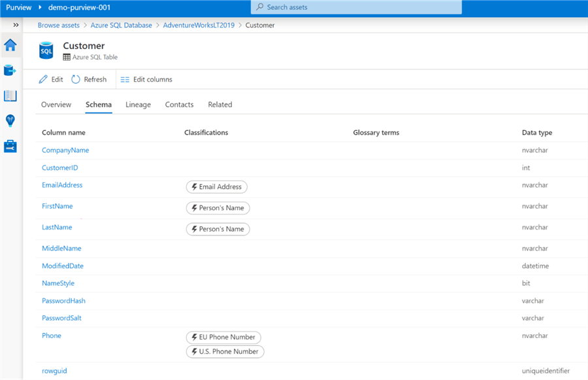The height and width of the screenshot is (380, 588).
Task: Open the EmailAddress column link
Action: (62, 185)
